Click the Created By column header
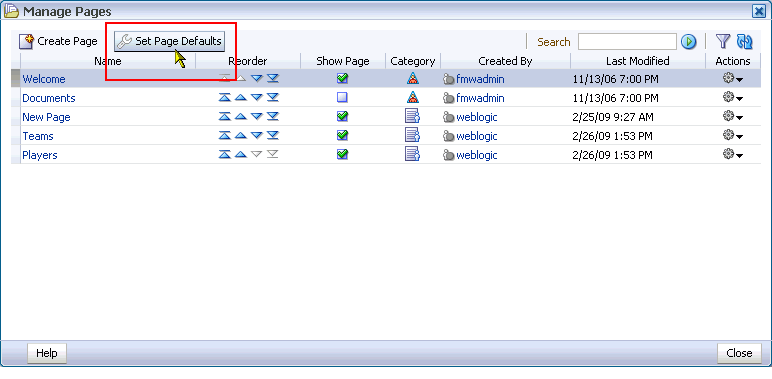Screen dimensions: 772x379 (505, 61)
